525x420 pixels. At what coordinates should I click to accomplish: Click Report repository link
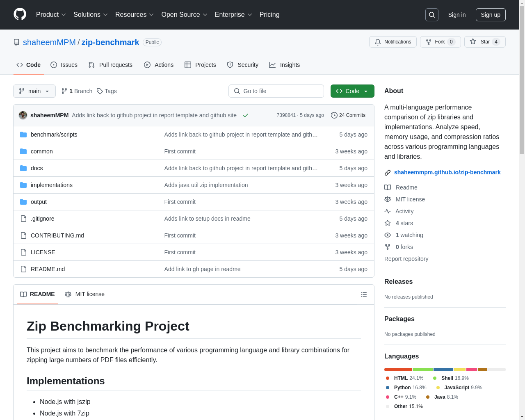tap(406, 259)
